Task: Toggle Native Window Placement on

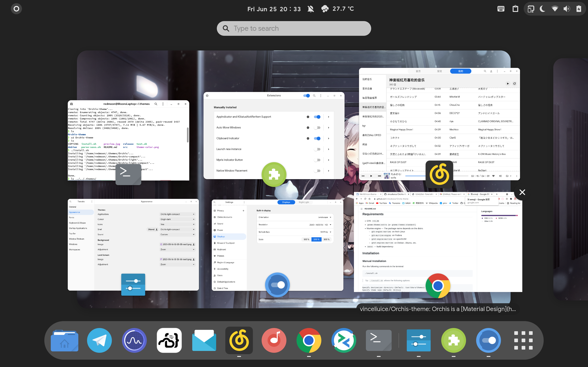Action: [317, 171]
